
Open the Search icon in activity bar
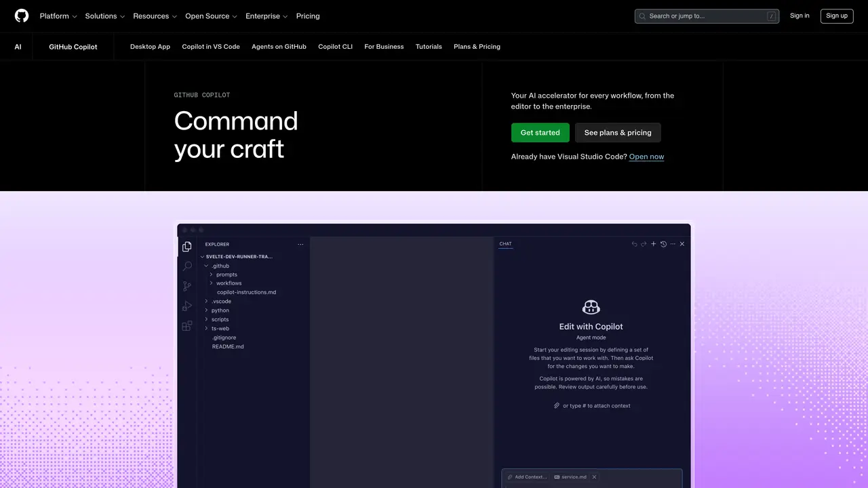click(187, 266)
